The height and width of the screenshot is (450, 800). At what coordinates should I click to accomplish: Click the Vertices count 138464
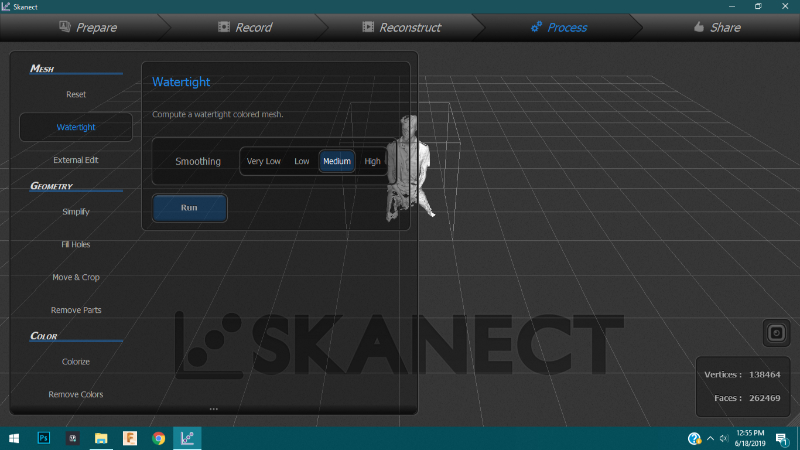tap(764, 374)
